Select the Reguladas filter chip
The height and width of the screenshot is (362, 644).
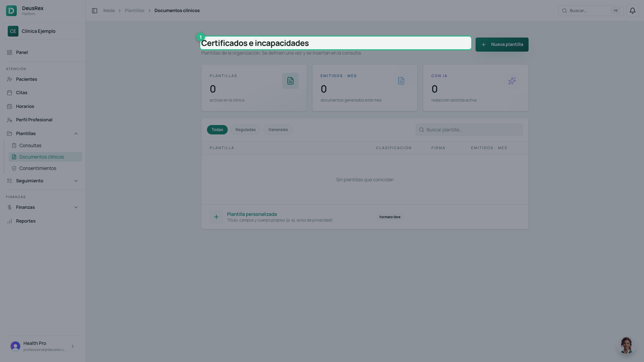click(246, 130)
